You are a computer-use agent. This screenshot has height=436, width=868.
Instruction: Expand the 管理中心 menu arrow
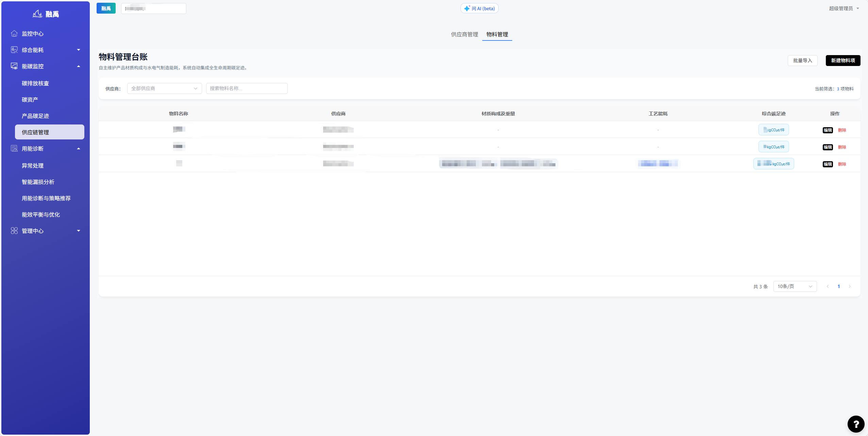[79, 231]
